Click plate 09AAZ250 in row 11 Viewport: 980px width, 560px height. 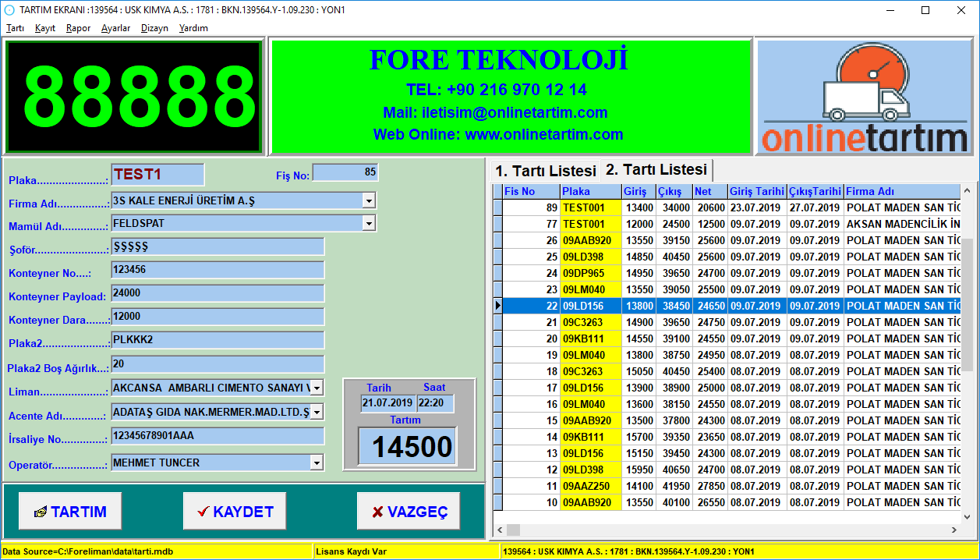click(591, 486)
